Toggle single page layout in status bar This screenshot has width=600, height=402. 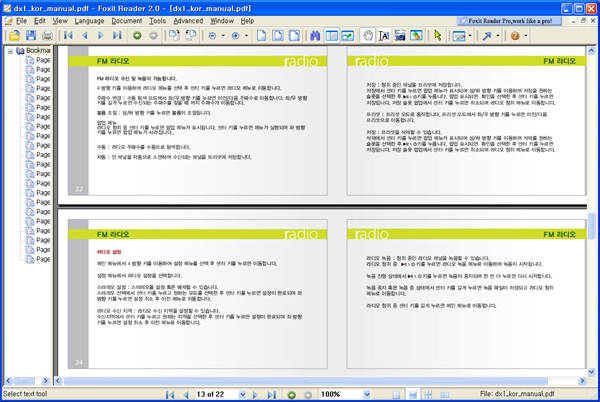click(x=396, y=395)
